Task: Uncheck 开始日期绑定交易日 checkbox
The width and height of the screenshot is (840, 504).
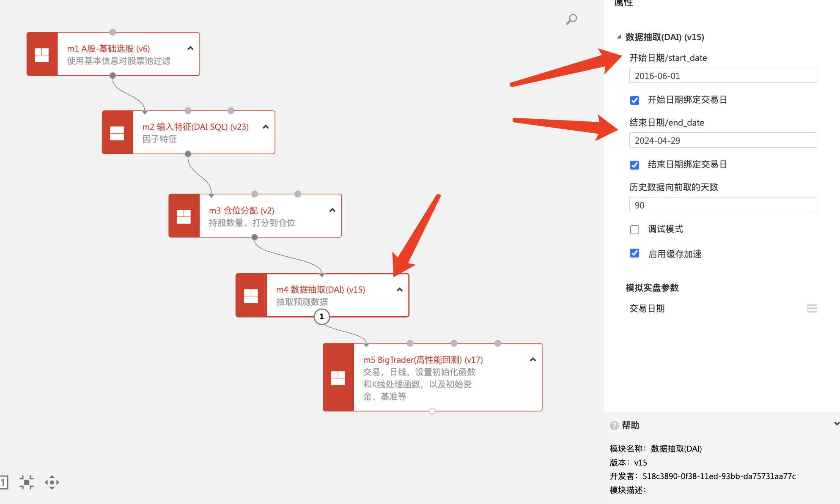Action: 634,100
